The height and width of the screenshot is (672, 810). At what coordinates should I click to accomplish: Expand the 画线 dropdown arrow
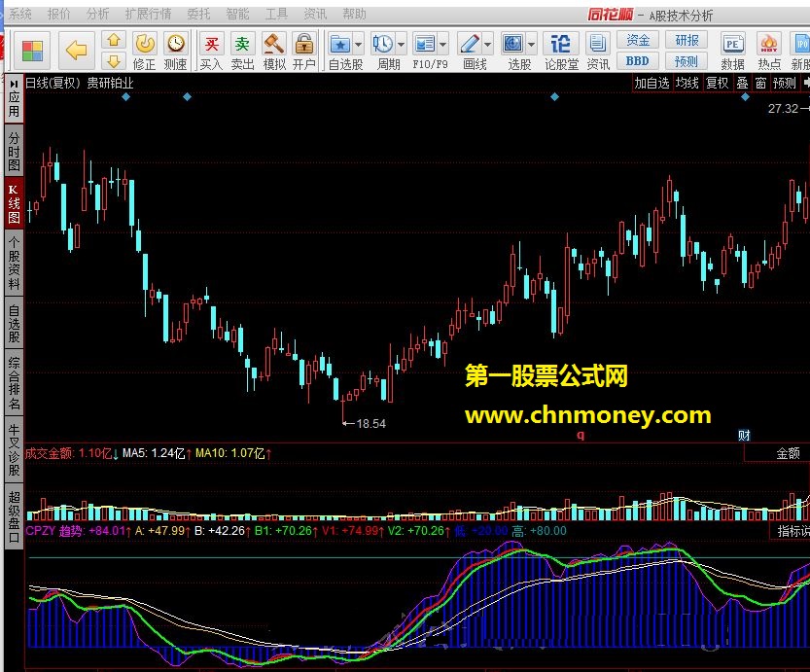[488, 45]
